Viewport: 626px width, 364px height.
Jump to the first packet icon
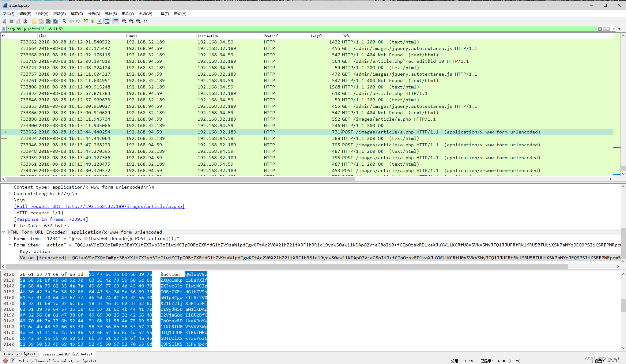tap(92, 21)
